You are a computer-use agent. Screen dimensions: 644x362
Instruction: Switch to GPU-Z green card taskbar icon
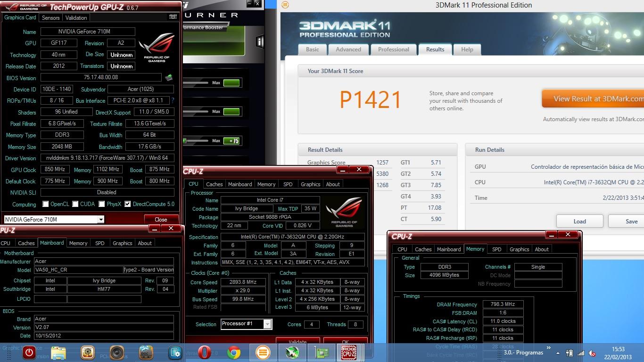click(x=322, y=352)
